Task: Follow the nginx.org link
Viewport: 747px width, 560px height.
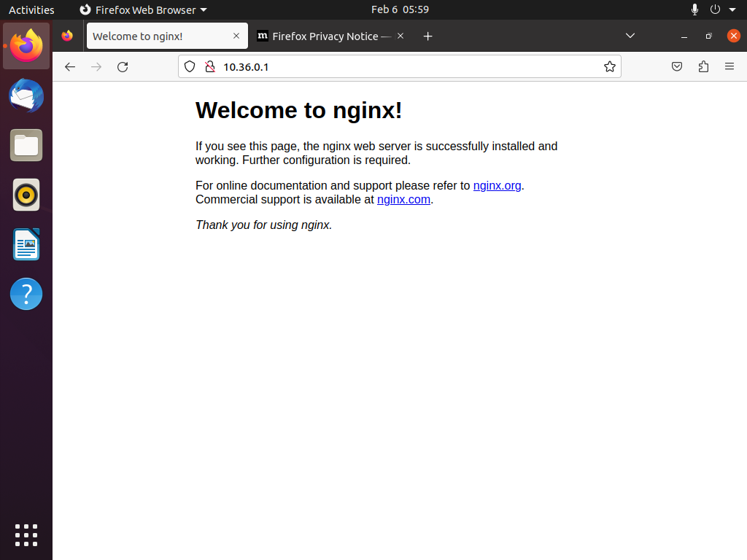Action: pyautogui.click(x=497, y=186)
